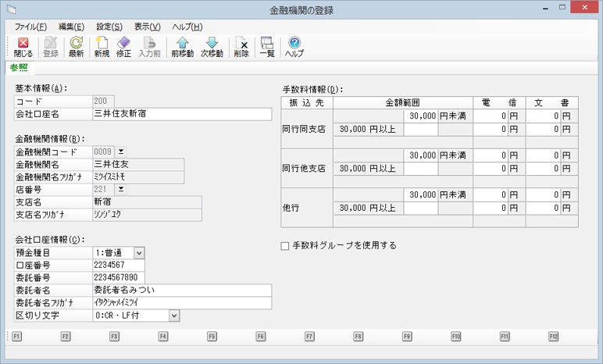Expand the 預金種目 combo box

tap(139, 253)
